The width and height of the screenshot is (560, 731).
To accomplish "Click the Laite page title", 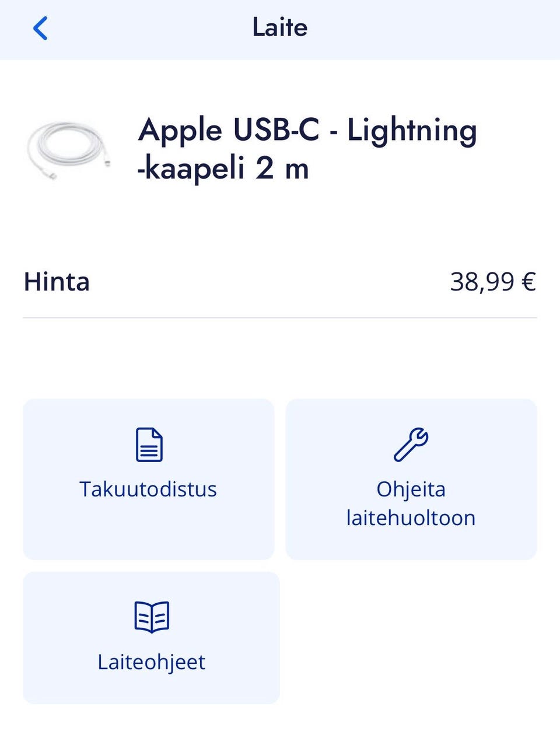I will click(x=280, y=27).
